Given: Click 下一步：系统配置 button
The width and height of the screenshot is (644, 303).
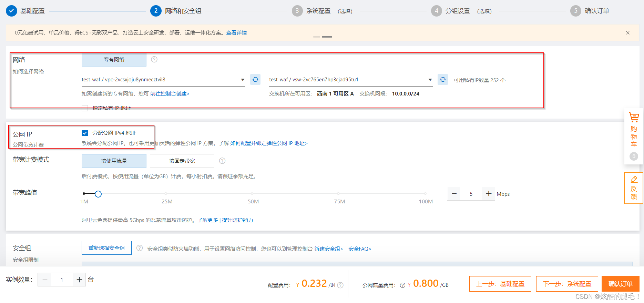Looking at the screenshot, I should tap(567, 284).
